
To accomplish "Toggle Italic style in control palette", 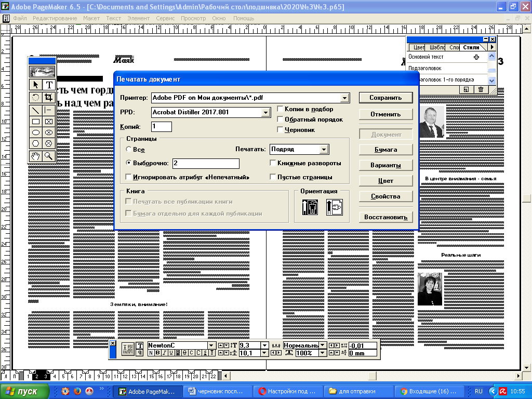I will click(x=164, y=353).
